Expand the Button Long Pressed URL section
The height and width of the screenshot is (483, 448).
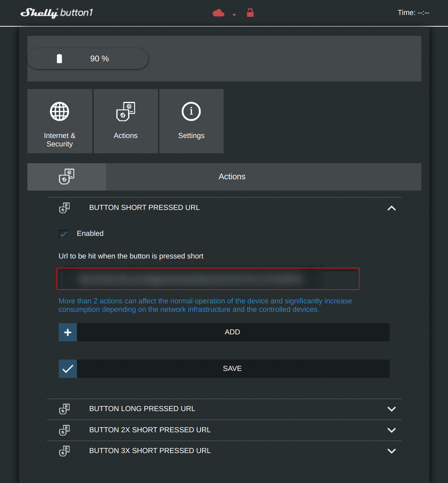pos(391,409)
